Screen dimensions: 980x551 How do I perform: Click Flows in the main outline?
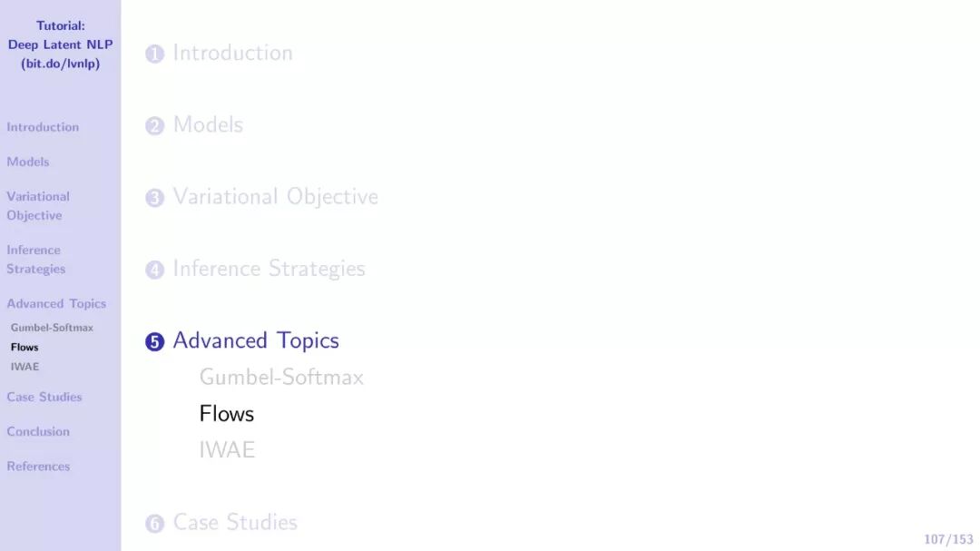pyautogui.click(x=227, y=414)
